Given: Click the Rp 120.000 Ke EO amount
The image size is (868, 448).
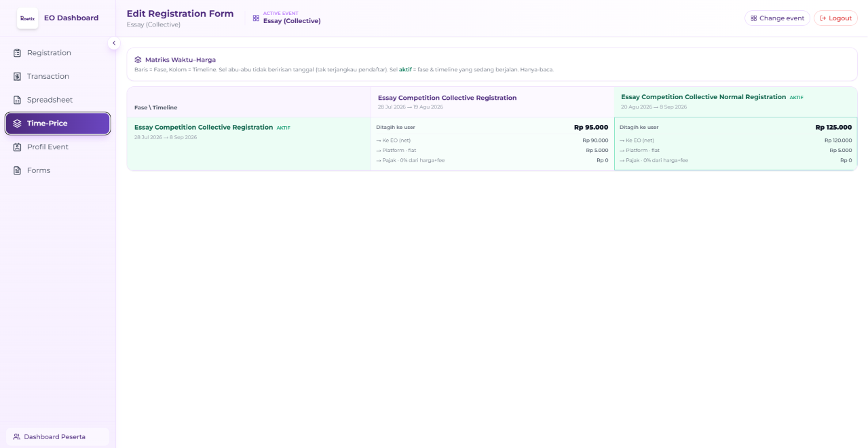Looking at the screenshot, I should [838, 141].
